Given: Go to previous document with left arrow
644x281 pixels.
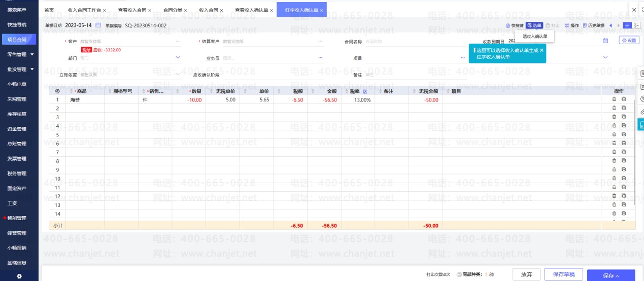Looking at the screenshot, I should 611,25.
